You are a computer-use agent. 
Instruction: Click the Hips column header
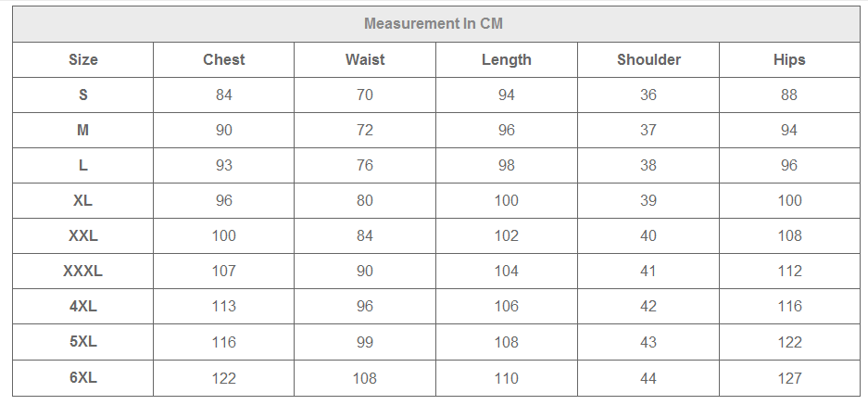coord(789,59)
